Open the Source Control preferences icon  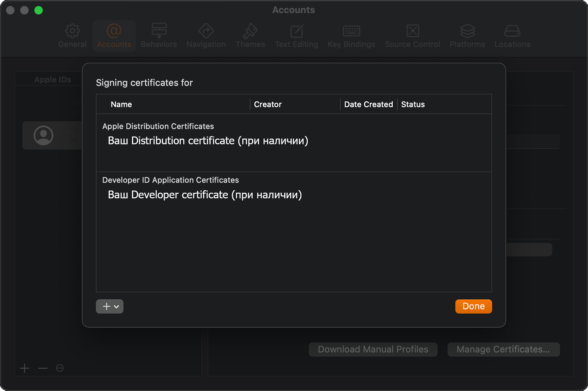point(413,31)
